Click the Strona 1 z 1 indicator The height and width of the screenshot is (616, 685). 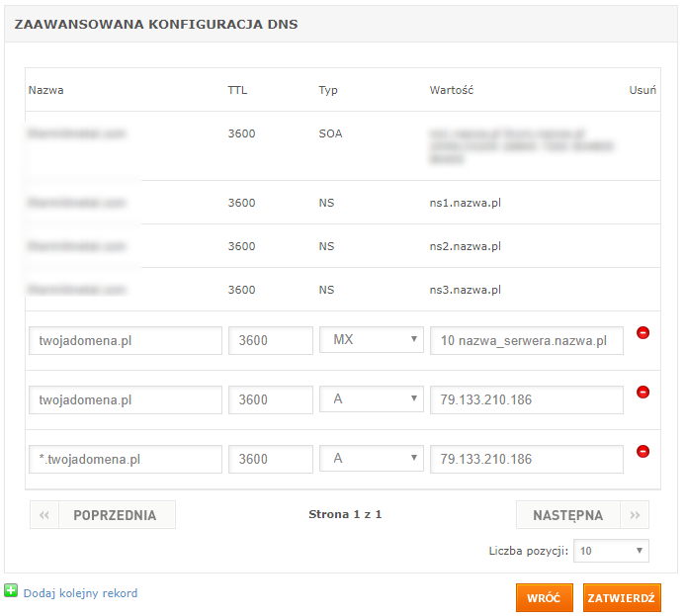click(x=345, y=514)
